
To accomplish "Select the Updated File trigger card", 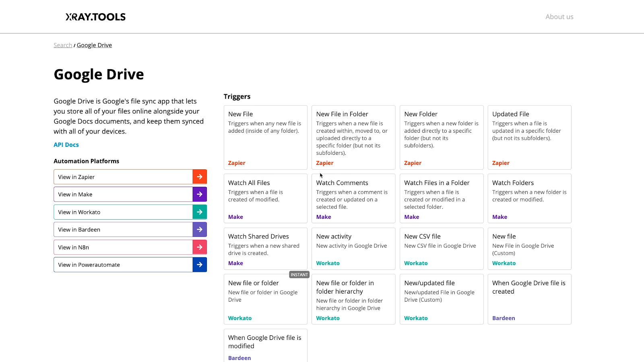I will (530, 138).
